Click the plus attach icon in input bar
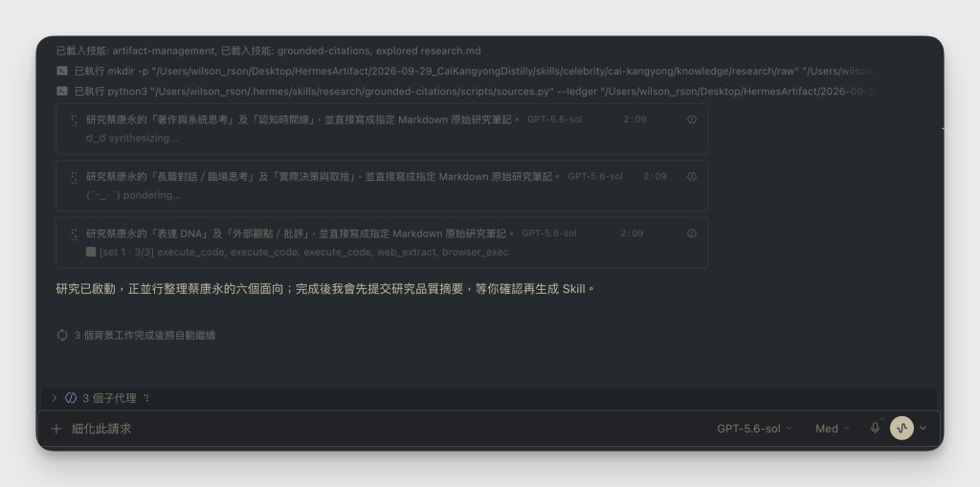The height and width of the screenshot is (487, 980). coord(56,429)
